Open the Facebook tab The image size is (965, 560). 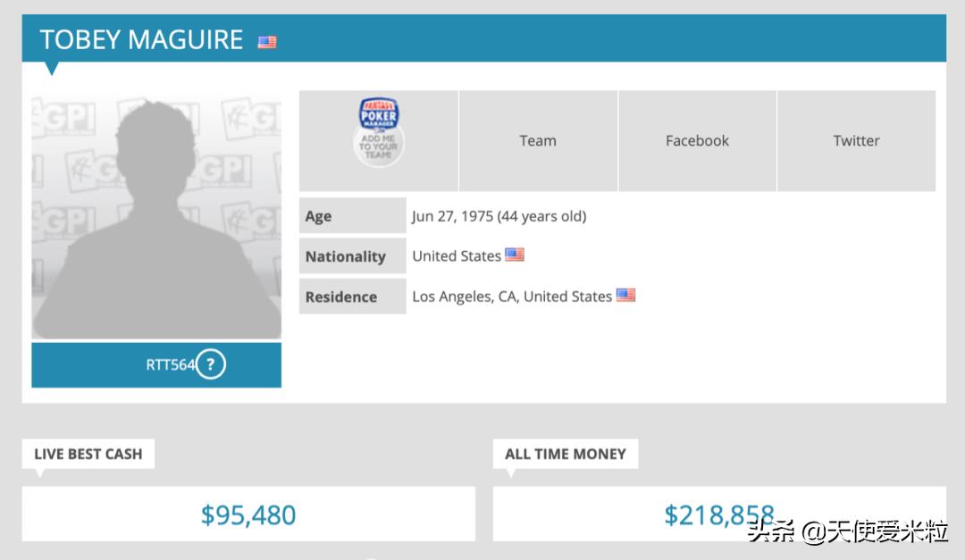point(697,140)
